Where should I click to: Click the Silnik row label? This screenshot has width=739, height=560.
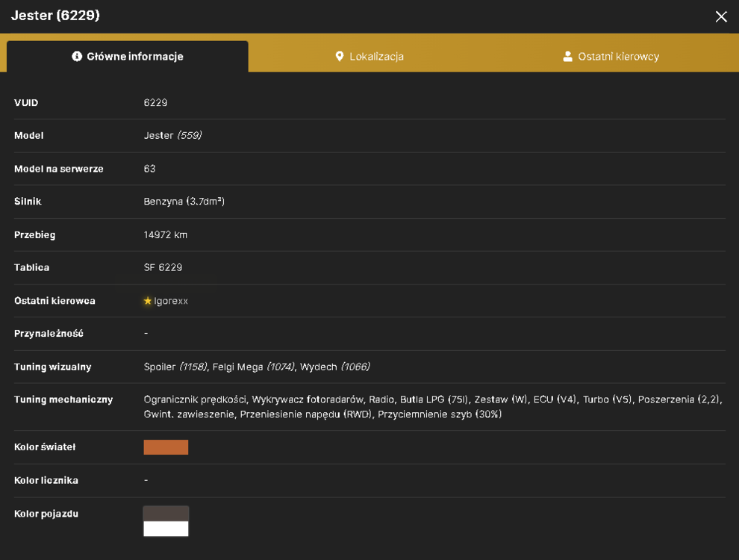28,202
